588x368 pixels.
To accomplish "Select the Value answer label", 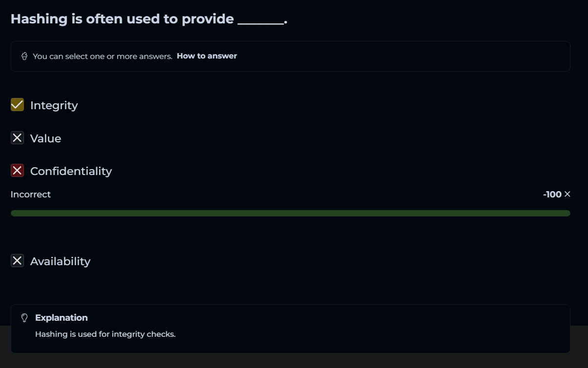I will point(45,138).
